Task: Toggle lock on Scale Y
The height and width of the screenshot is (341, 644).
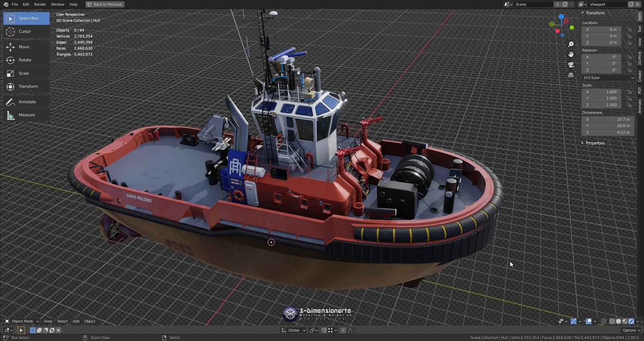Action: tap(630, 98)
